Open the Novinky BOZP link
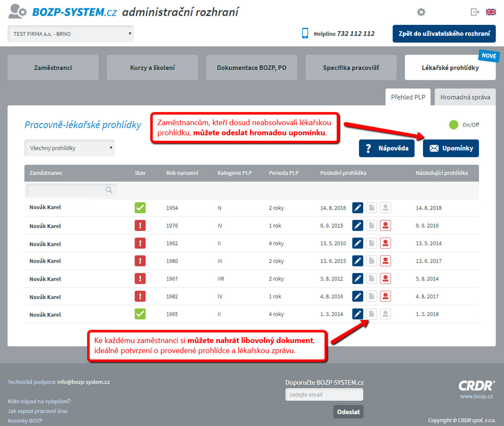Viewport: 504px width, 426px height. point(25,421)
